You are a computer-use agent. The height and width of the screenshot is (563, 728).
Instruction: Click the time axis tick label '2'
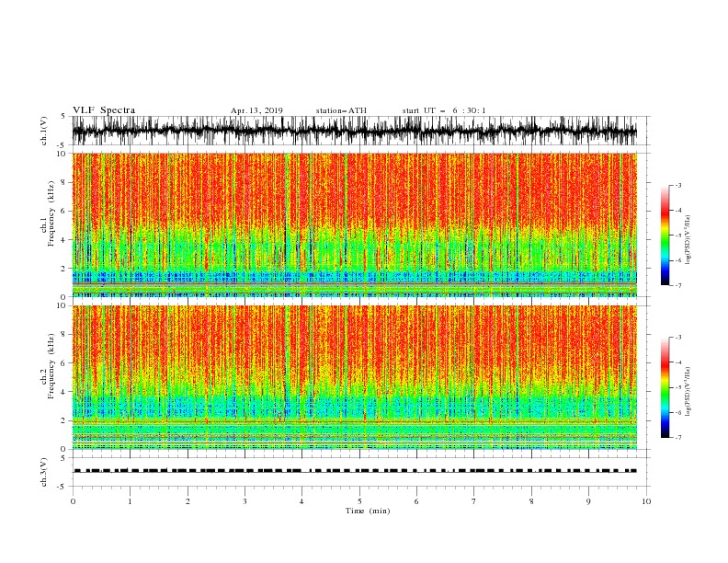188,501
